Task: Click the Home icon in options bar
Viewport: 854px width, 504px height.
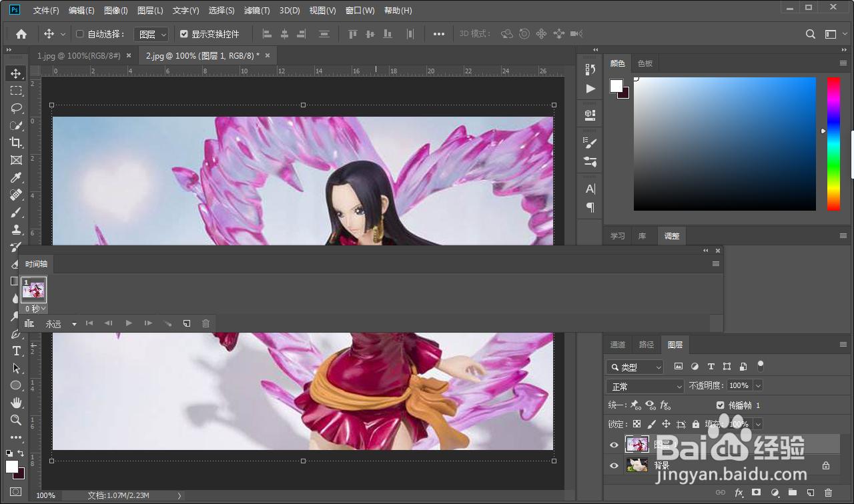Action: coord(21,34)
